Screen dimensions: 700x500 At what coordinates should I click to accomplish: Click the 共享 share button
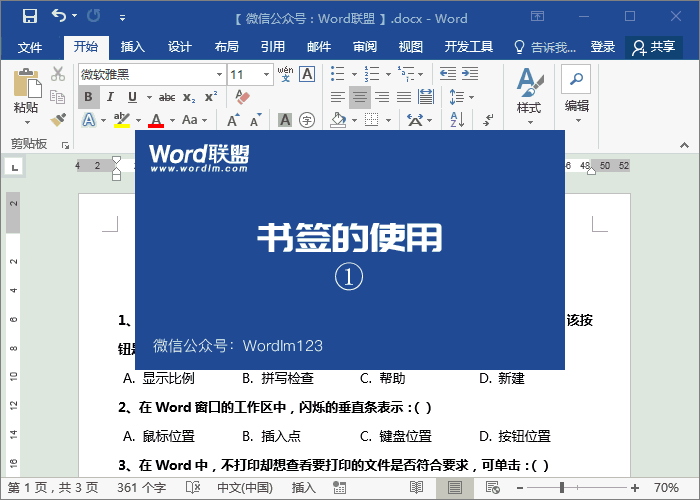[x=654, y=47]
